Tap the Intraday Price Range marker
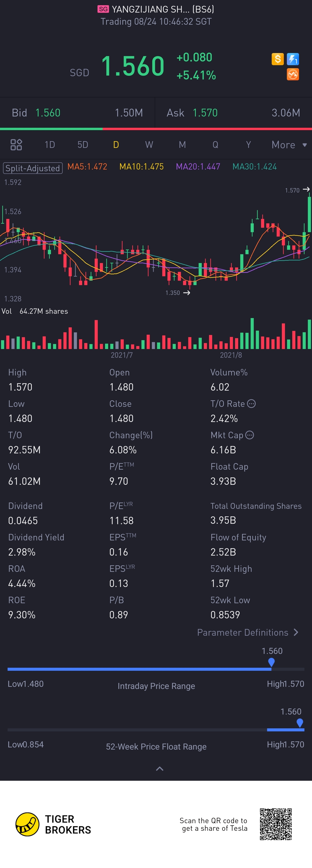The image size is (312, 868). 271,662
